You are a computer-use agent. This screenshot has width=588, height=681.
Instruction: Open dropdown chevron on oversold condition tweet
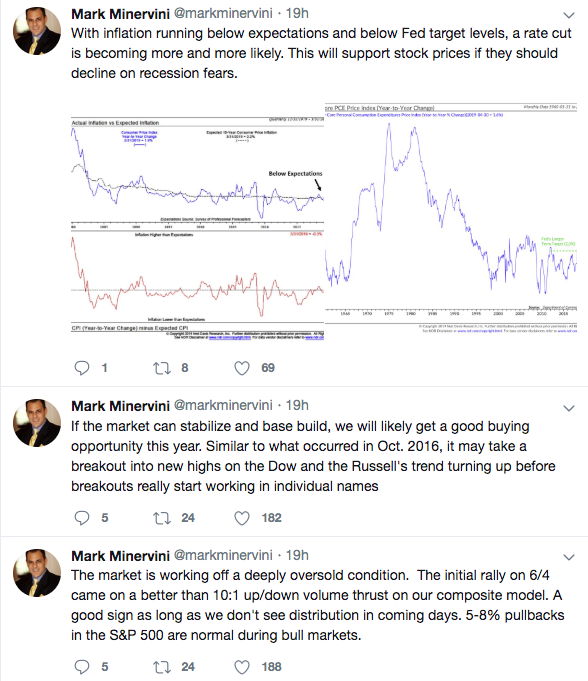(569, 557)
